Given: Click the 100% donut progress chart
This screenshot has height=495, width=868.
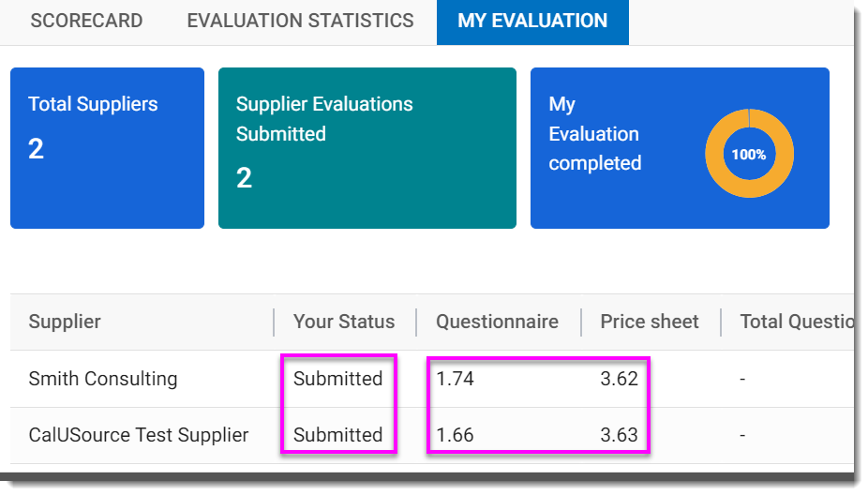Looking at the screenshot, I should [749, 154].
